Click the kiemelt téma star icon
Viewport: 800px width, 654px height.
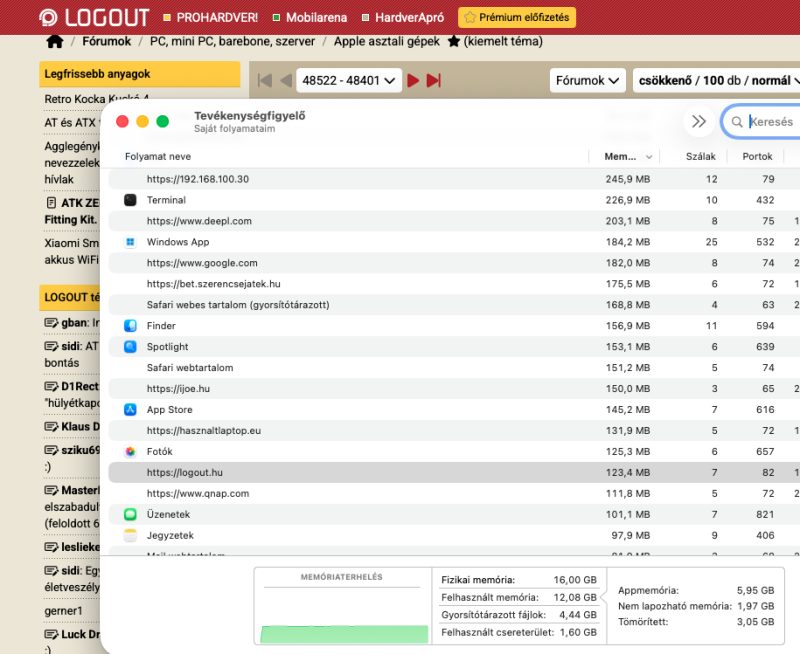pyautogui.click(x=454, y=41)
